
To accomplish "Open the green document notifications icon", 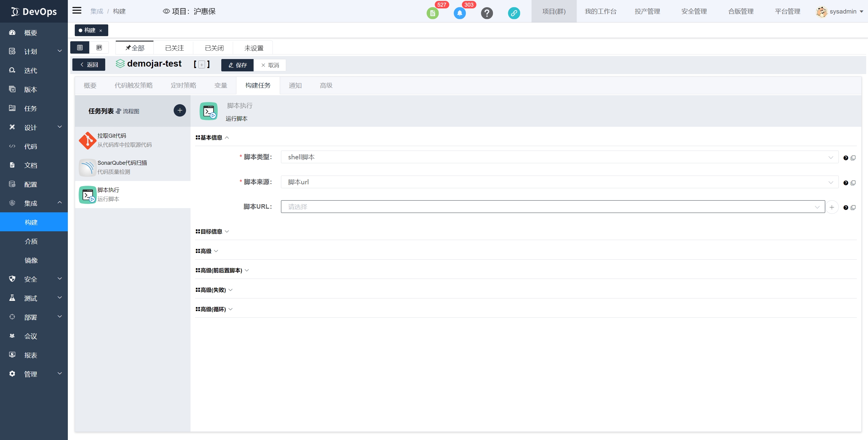I will 432,13.
